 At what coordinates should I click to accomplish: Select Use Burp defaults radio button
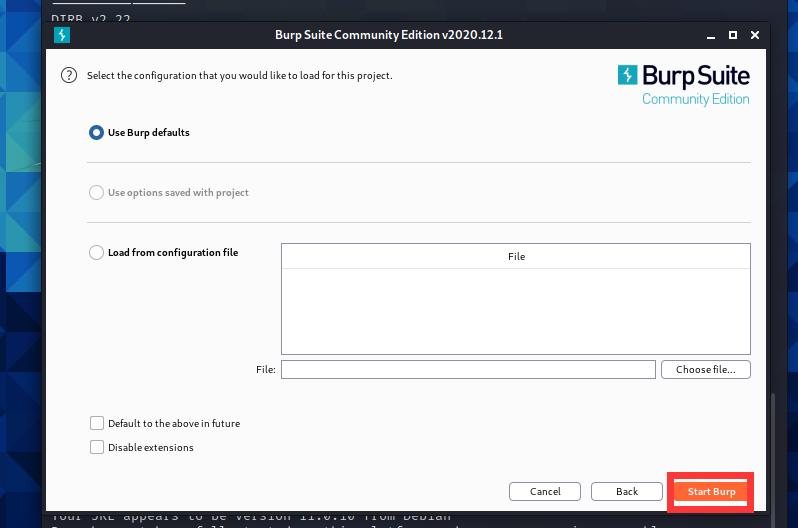tap(96, 132)
